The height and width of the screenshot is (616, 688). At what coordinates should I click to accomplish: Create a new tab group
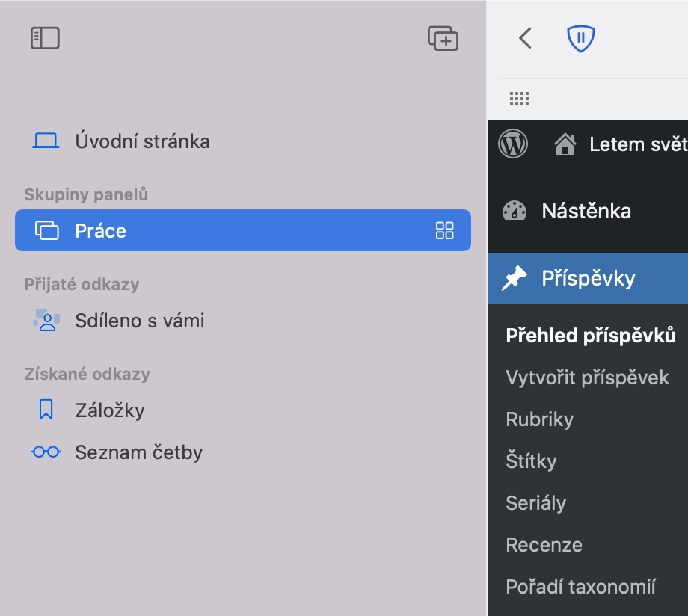tap(443, 38)
